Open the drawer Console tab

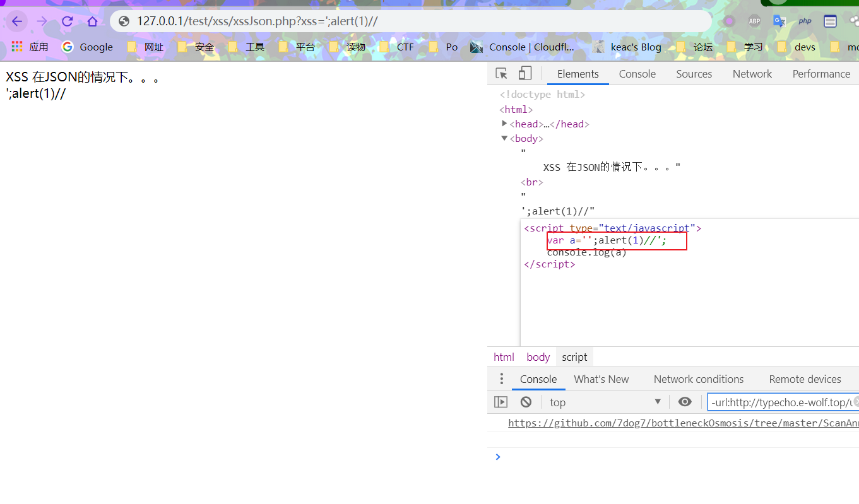pos(538,379)
